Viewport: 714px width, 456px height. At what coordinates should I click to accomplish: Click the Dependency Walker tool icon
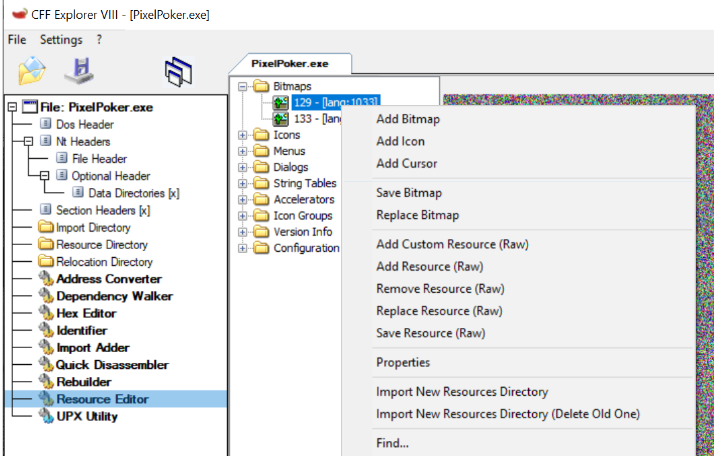(x=46, y=296)
